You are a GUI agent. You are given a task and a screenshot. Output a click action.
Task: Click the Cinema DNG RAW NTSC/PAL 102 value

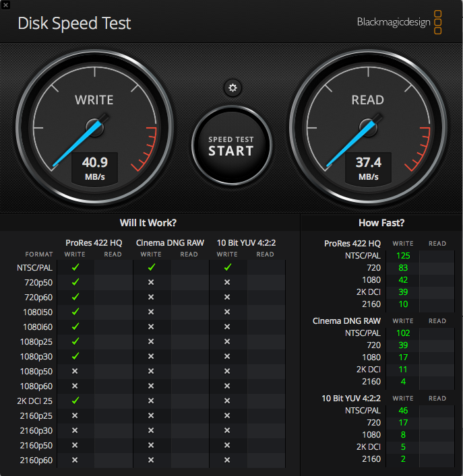[x=403, y=333]
